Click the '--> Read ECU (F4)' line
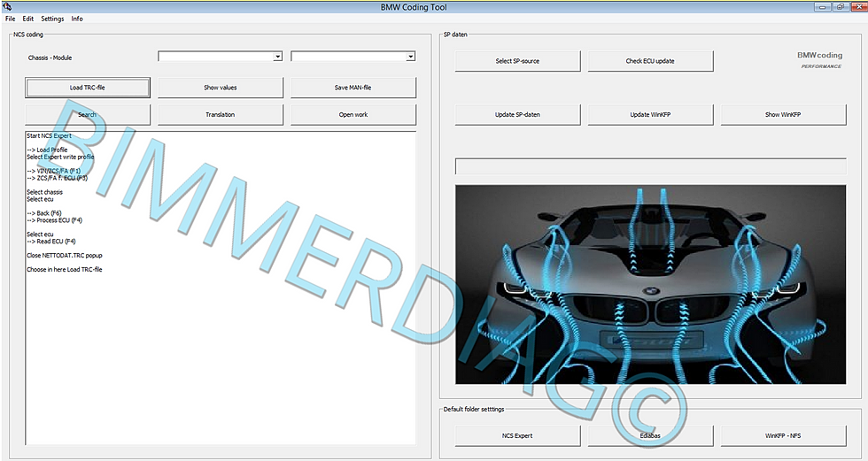The width and height of the screenshot is (868, 461). pos(51,242)
